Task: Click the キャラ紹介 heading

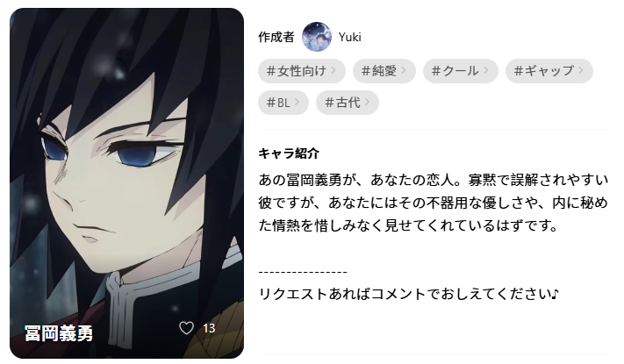Action: (289, 153)
